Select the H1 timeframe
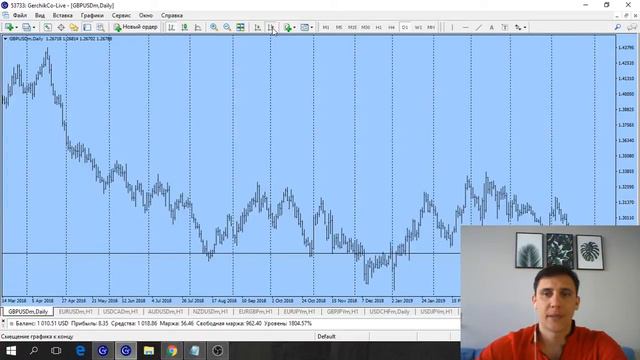 pyautogui.click(x=378, y=27)
